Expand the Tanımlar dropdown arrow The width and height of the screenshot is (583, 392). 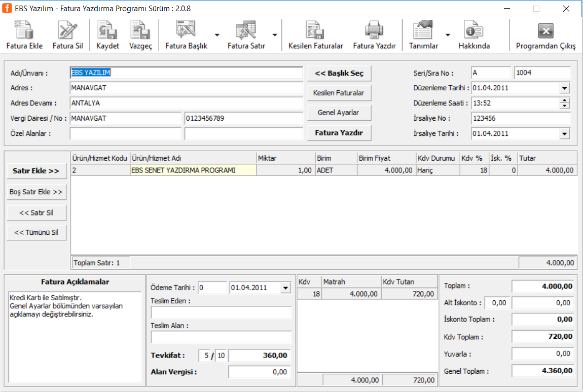(x=448, y=35)
